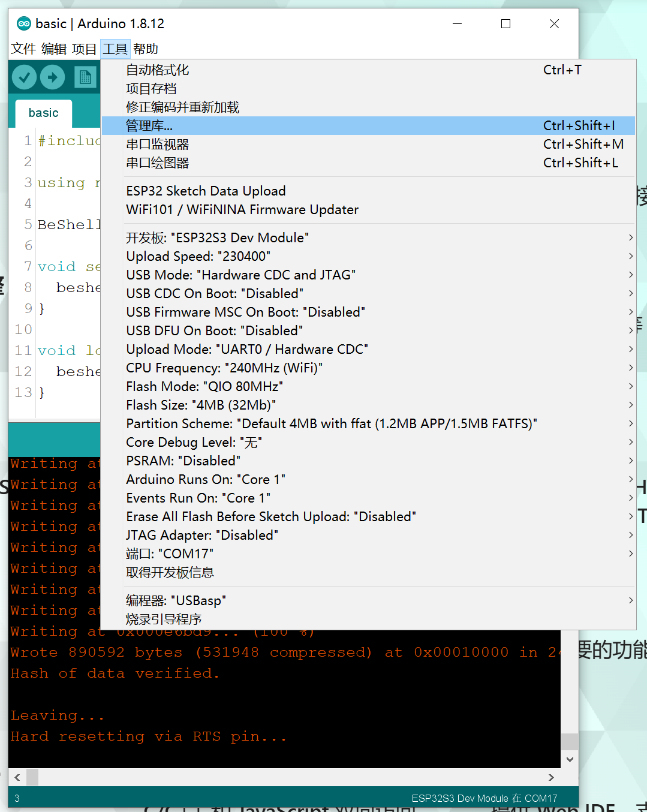Click 取得开发板信息 to get board info
Viewport: 647px width, 812px height.
[368, 572]
